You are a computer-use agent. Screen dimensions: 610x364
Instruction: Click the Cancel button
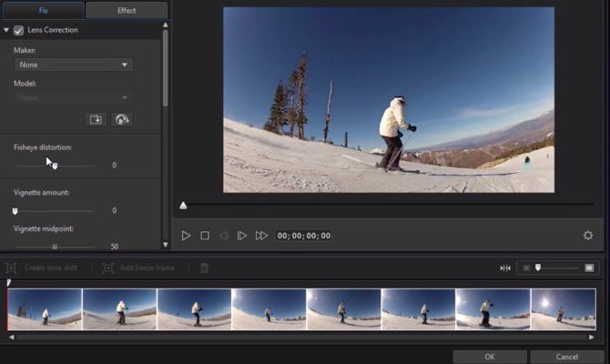coord(566,357)
